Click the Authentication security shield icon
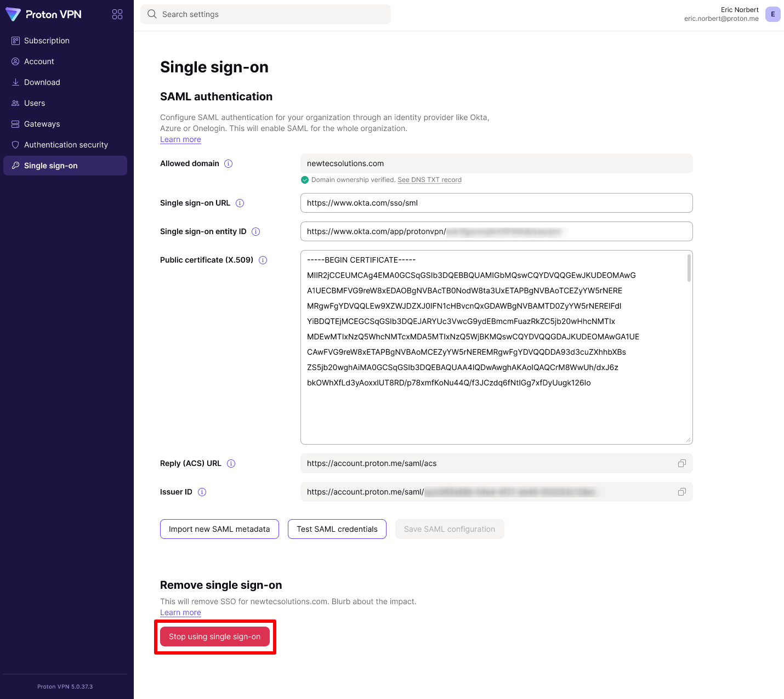 point(15,145)
